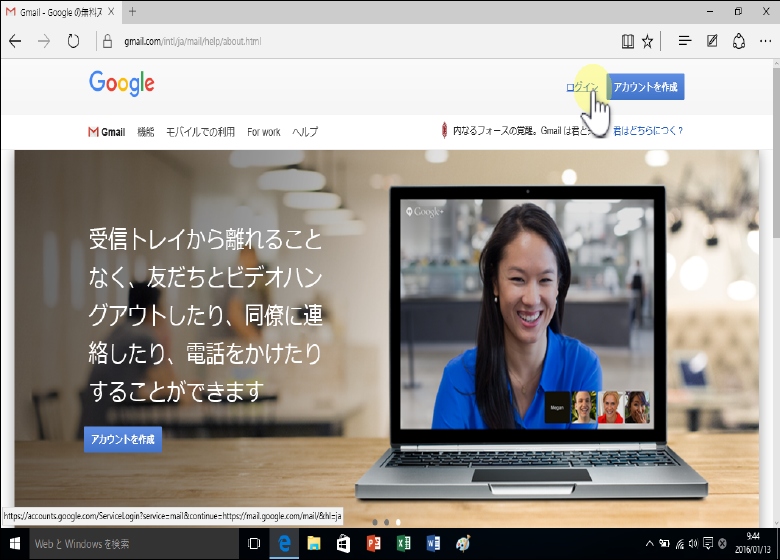Image resolution: width=780 pixels, height=560 pixels.
Task: Add page to favorites with star icon
Action: point(647,41)
